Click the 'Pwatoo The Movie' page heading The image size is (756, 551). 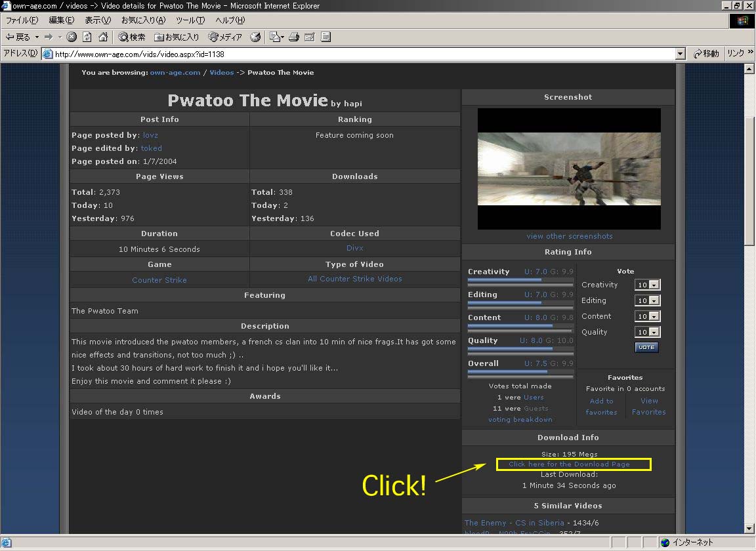[x=248, y=100]
